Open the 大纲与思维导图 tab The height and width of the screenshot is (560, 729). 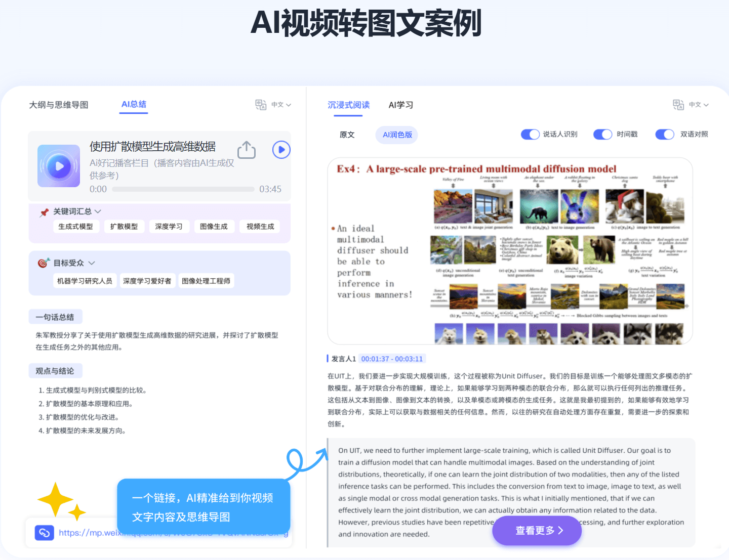click(58, 105)
